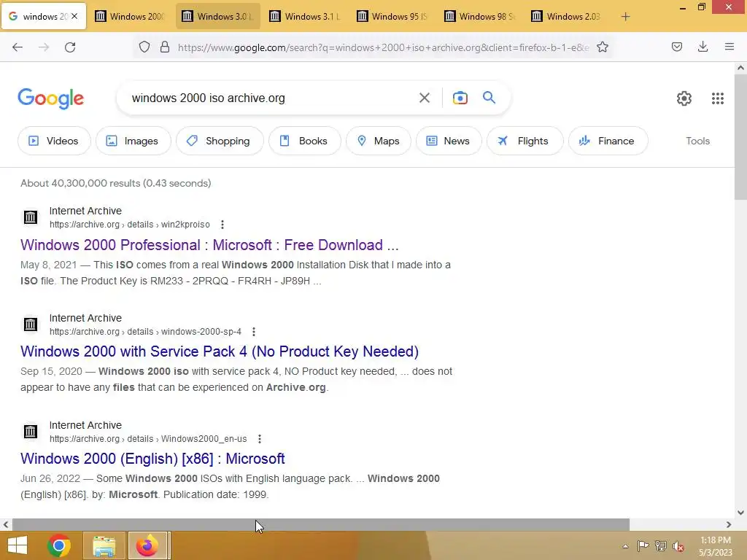Go back to the previous page
This screenshot has width=747, height=560.
(x=18, y=47)
